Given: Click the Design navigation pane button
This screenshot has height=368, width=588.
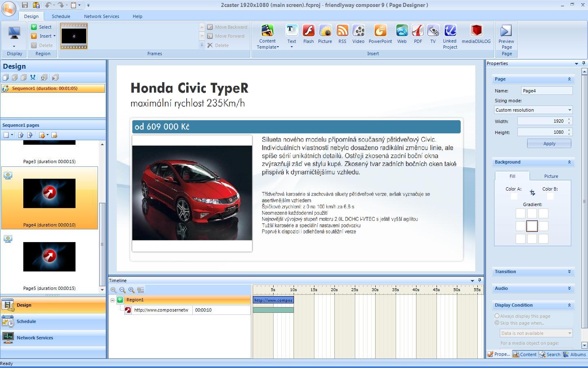Looking at the screenshot, I should 53,305.
